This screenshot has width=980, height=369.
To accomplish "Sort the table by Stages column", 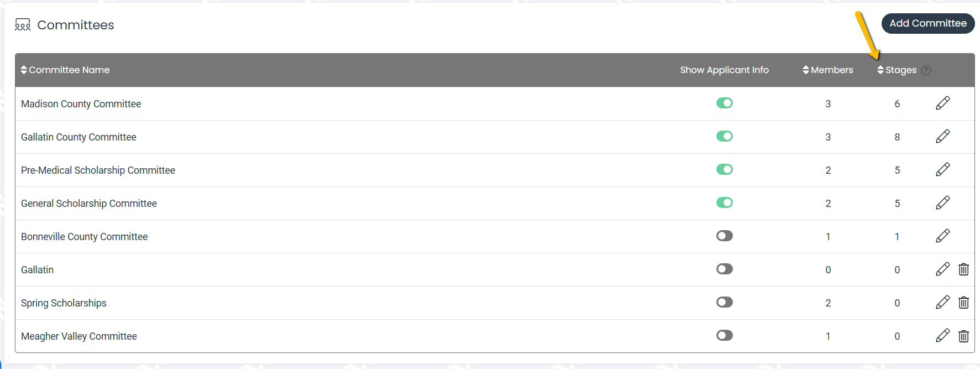I will (897, 70).
